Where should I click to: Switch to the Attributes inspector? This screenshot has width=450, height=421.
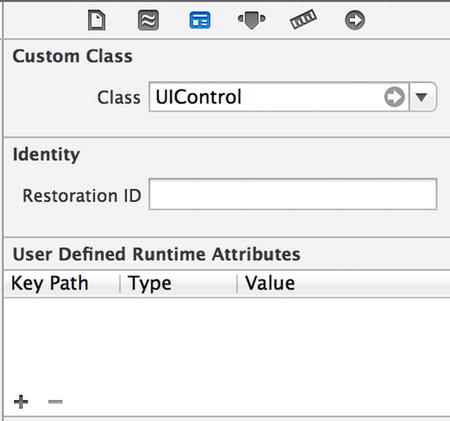pos(252,21)
